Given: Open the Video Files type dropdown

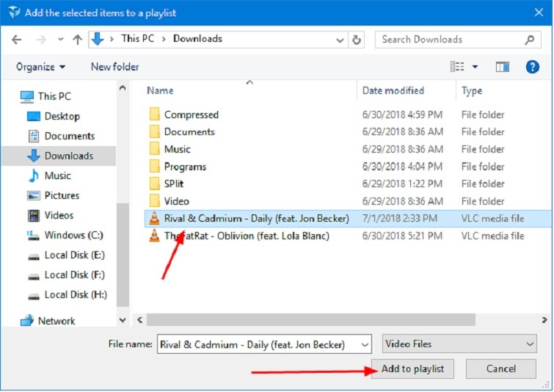Looking at the screenshot, I should [459, 344].
